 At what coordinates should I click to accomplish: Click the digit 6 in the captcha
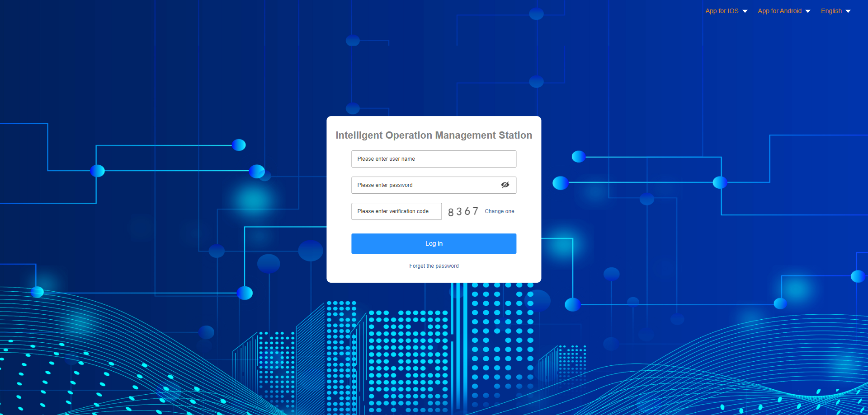click(x=467, y=211)
